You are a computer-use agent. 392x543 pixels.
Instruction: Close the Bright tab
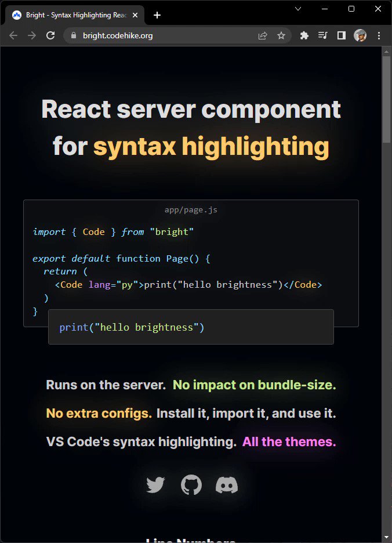coord(135,15)
